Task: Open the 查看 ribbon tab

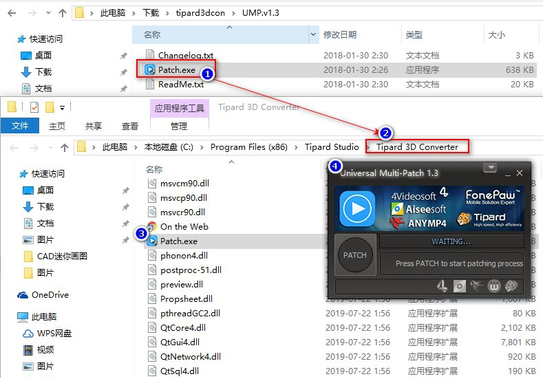Action: point(130,127)
